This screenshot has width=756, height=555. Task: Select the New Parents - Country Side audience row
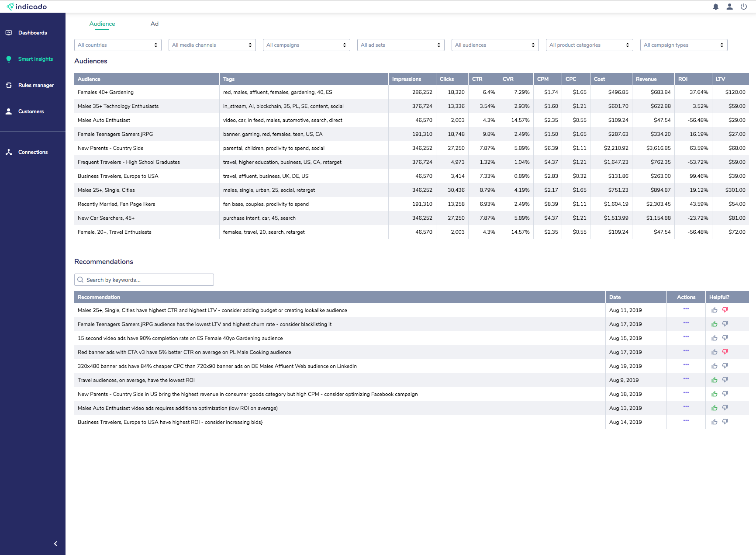pos(110,148)
